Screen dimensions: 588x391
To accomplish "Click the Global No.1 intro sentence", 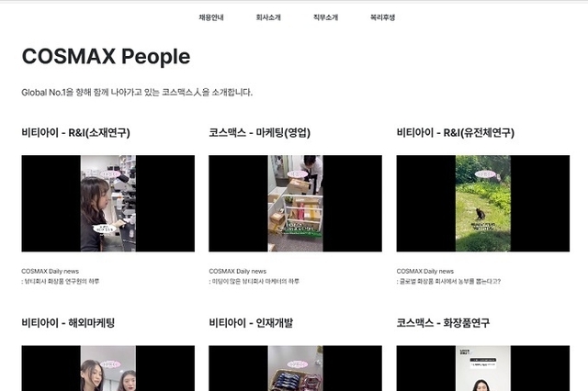I will coord(137,92).
